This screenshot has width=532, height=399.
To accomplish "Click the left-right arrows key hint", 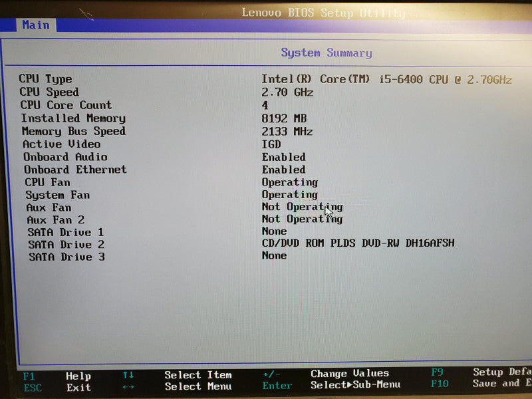I will coord(128,387).
